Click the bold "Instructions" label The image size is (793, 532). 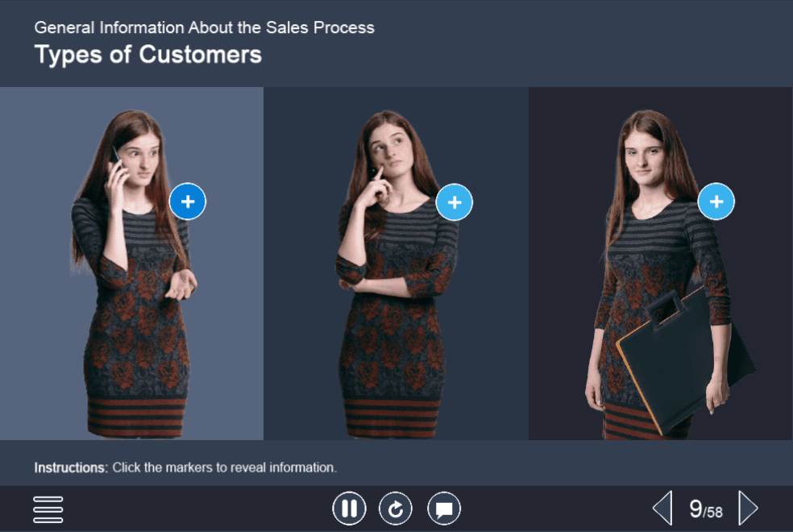70,468
